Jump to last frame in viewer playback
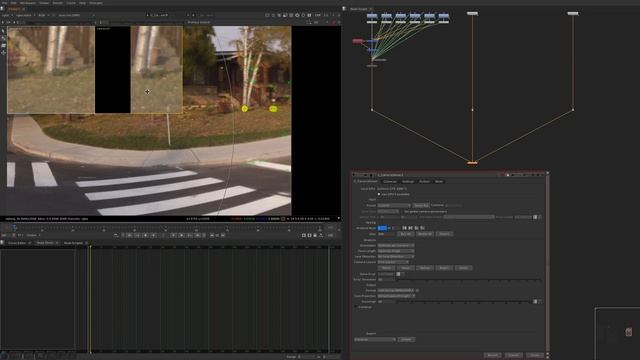The image size is (640, 360). point(198,235)
